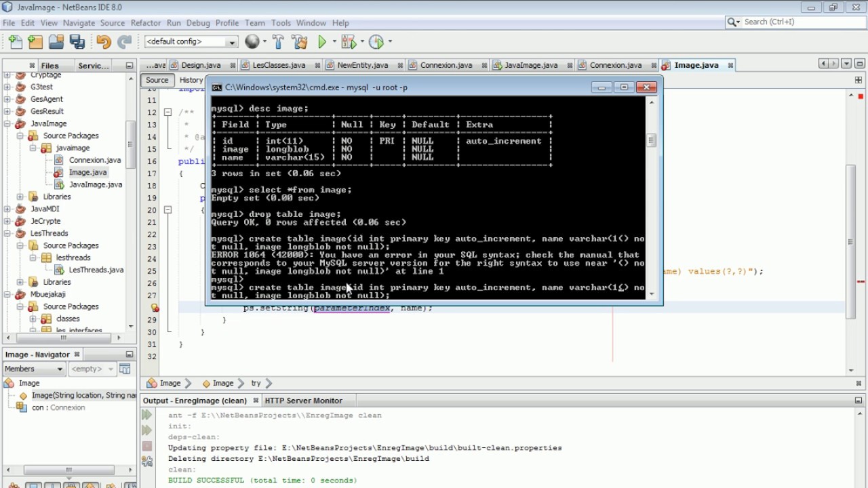Screen dimensions: 868x488
Task: Open the debug project dropdown arrow
Action: click(x=361, y=42)
